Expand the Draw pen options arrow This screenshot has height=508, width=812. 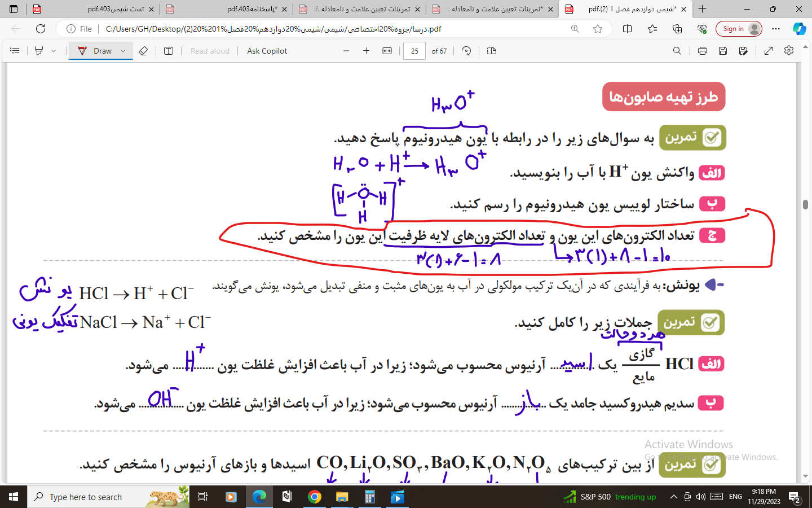pos(123,51)
